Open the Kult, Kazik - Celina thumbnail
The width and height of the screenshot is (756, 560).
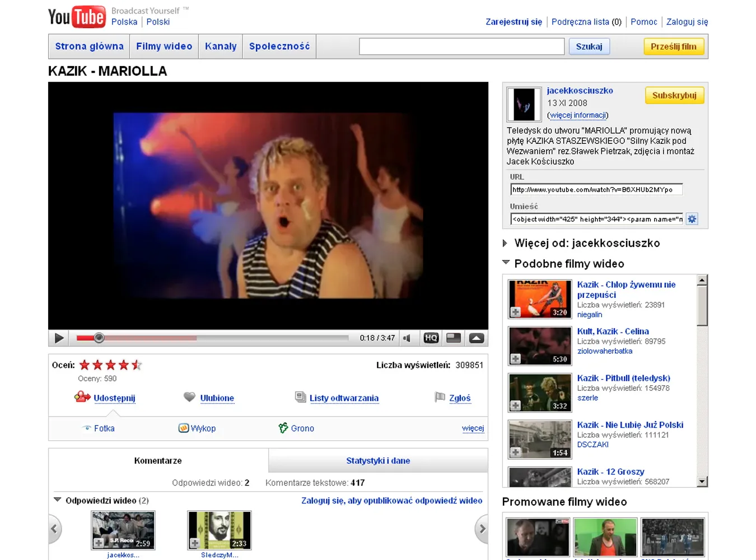click(539, 346)
